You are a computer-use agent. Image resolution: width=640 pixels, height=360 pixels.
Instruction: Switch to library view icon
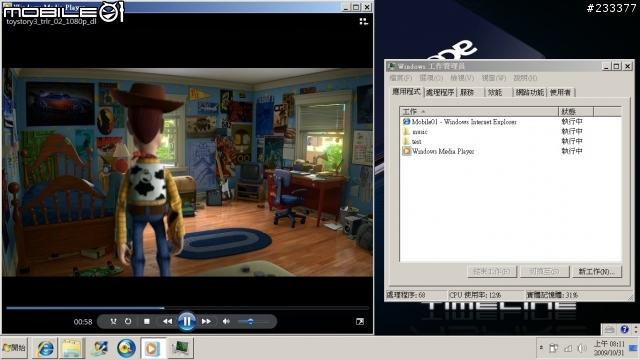click(363, 21)
